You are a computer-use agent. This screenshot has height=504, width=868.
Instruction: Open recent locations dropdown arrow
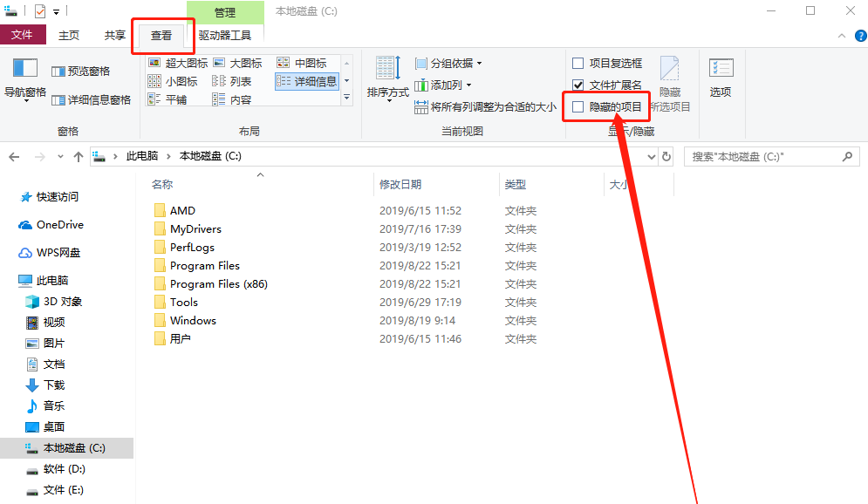pyautogui.click(x=60, y=157)
